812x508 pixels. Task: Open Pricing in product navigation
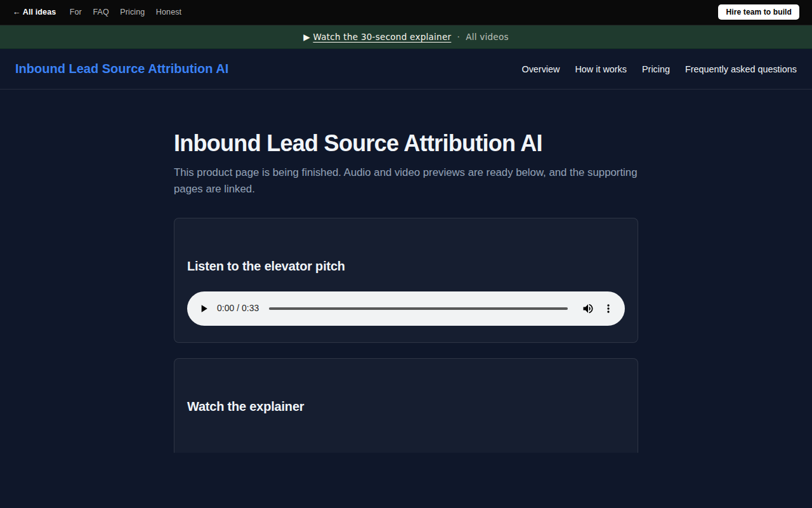656,69
